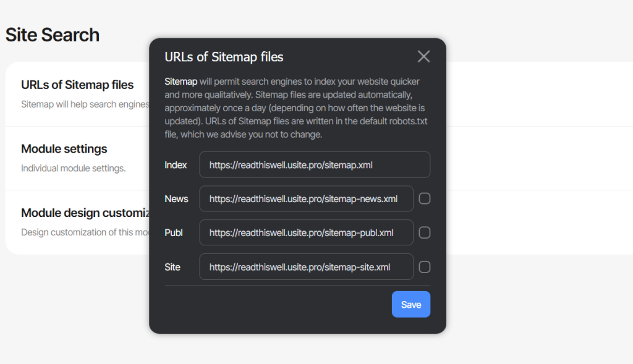The width and height of the screenshot is (633, 364).
Task: Open URLs of Sitemap files section in background
Action: tap(77, 85)
